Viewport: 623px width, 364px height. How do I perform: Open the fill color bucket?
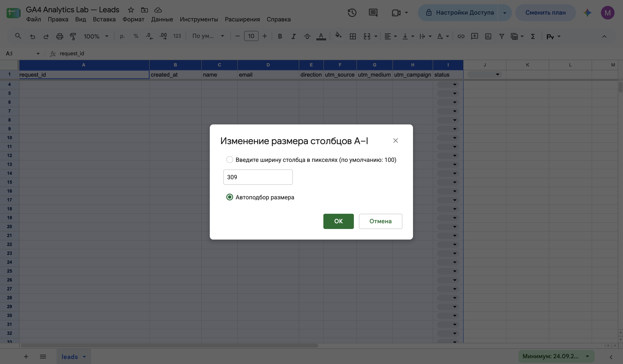(x=338, y=36)
